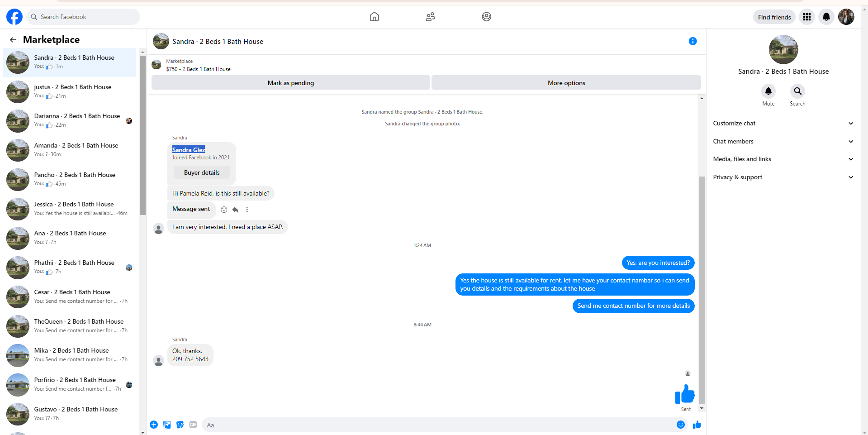Click More options button
This screenshot has height=435, width=868.
tap(566, 83)
